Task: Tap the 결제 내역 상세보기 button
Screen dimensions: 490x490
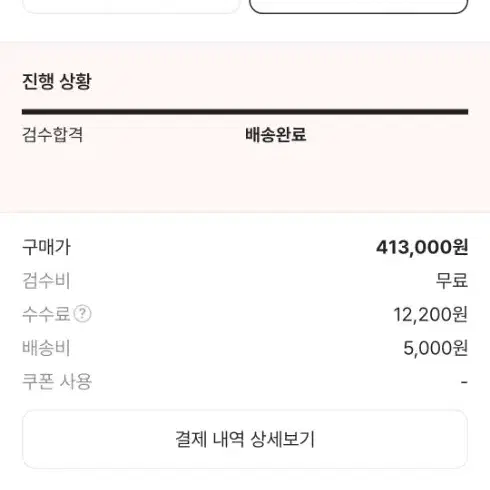Action: (x=245, y=439)
